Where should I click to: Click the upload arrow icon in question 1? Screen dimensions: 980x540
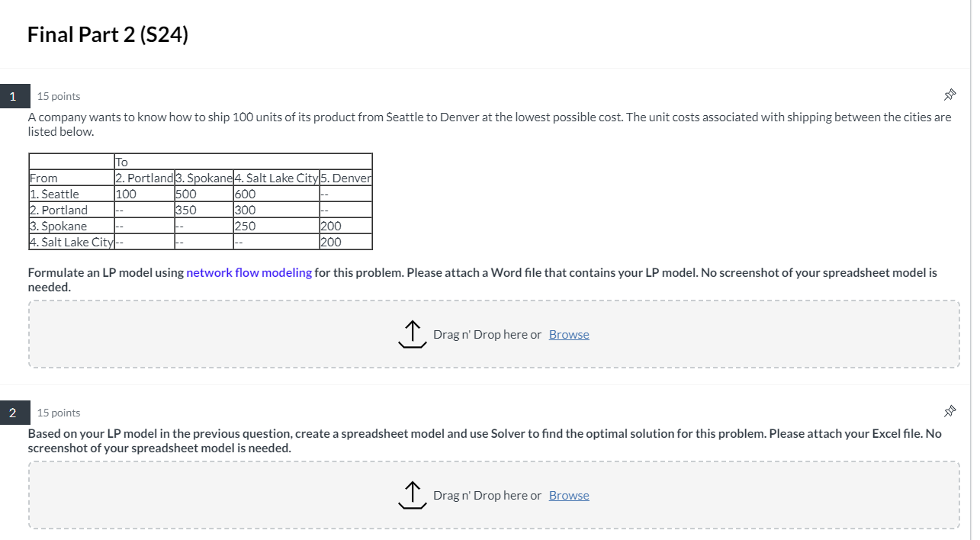pyautogui.click(x=413, y=334)
